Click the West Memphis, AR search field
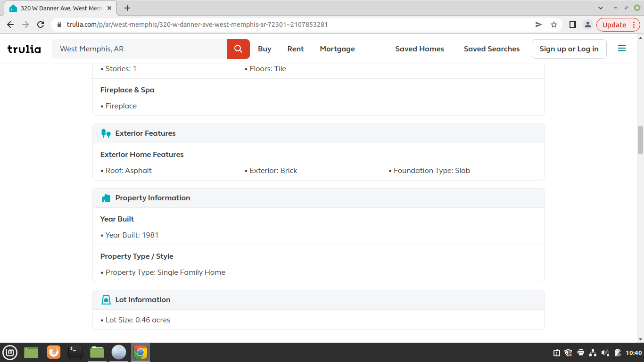 coord(140,49)
